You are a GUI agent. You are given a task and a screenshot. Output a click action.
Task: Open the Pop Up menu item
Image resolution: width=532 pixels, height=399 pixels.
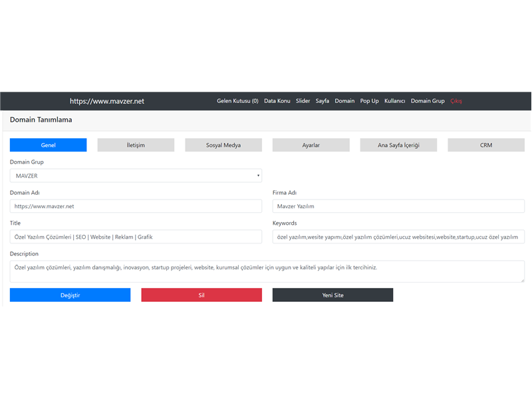[369, 101]
